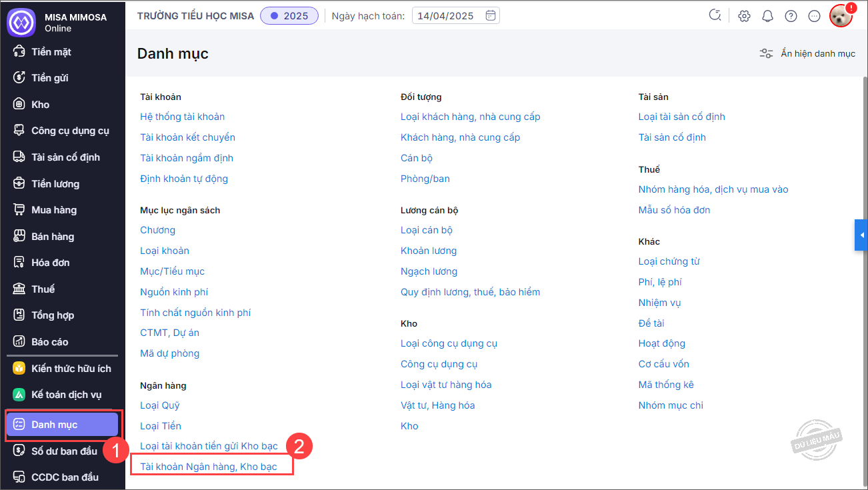Open Tài khoản Ngân hàng, Kho bạc link
Image resolution: width=868 pixels, height=490 pixels.
[x=209, y=467]
